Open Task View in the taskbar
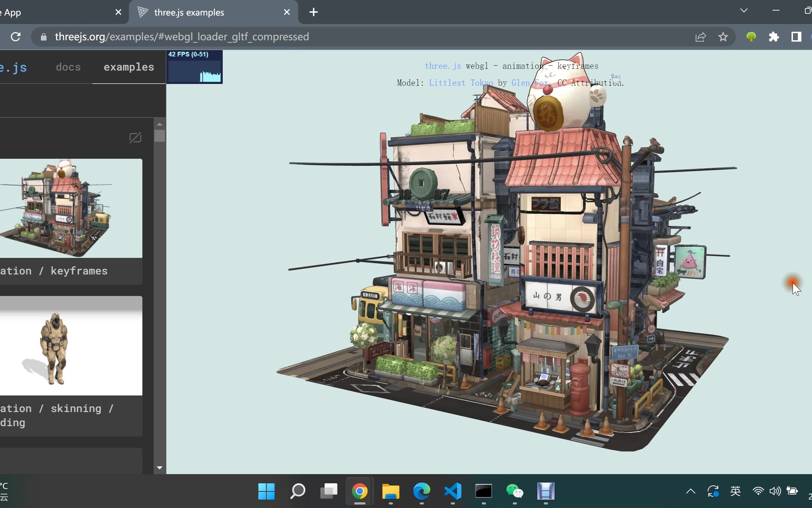 click(x=328, y=491)
